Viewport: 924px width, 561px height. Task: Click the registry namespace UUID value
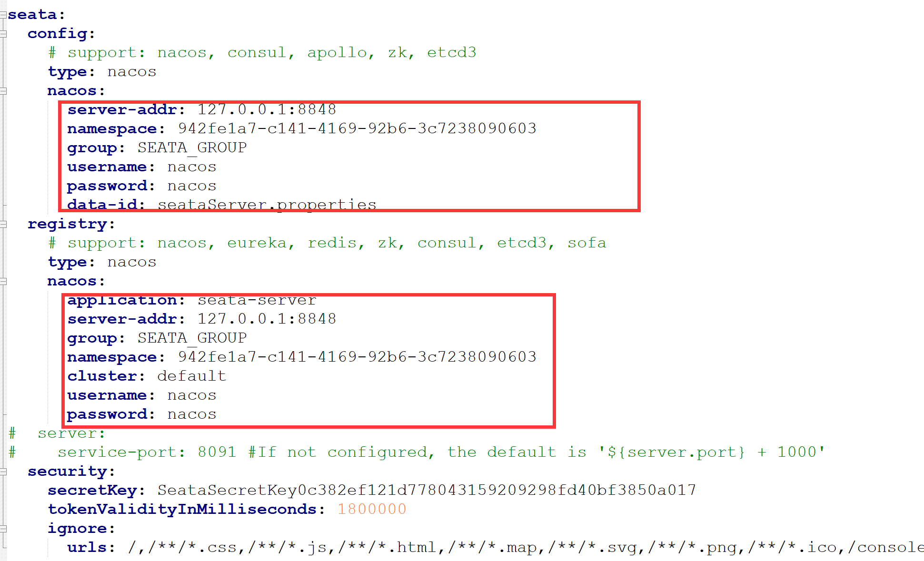click(x=357, y=357)
